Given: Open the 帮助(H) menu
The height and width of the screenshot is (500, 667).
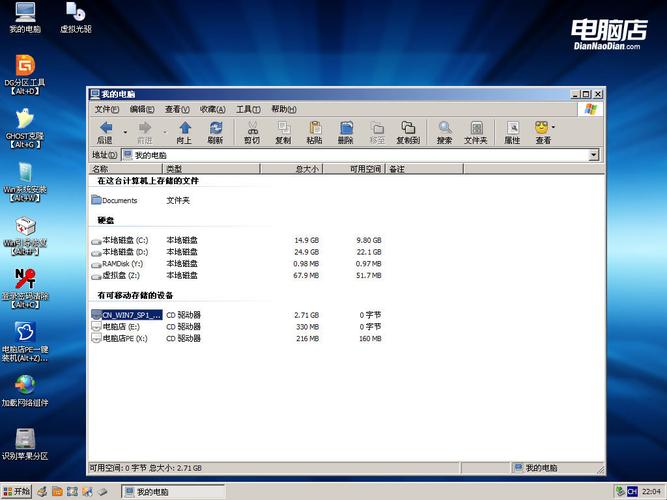Looking at the screenshot, I should click(x=284, y=109).
